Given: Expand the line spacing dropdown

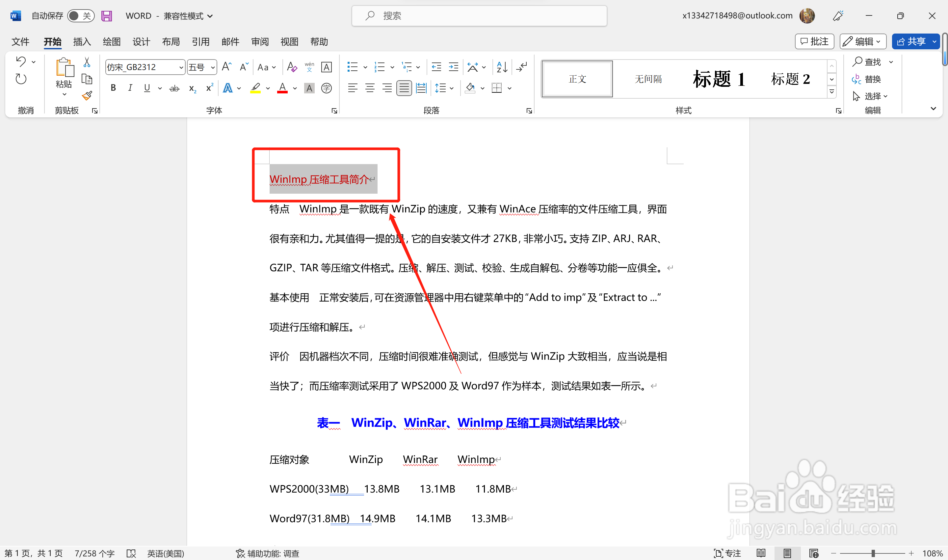Looking at the screenshot, I should click(x=452, y=88).
